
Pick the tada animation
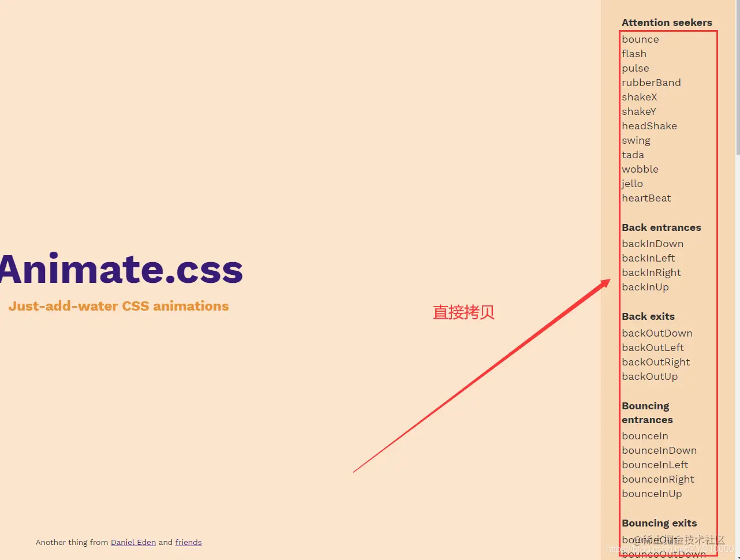click(x=633, y=155)
